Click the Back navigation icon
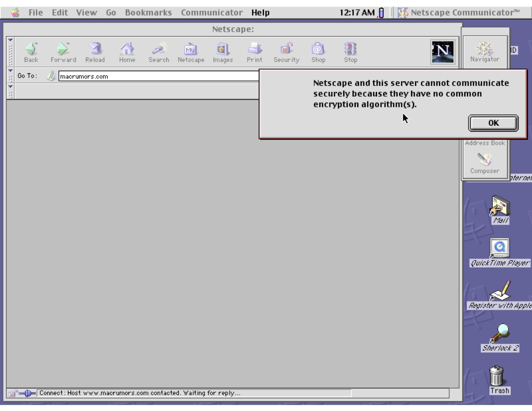The image size is (532, 411). click(x=31, y=52)
